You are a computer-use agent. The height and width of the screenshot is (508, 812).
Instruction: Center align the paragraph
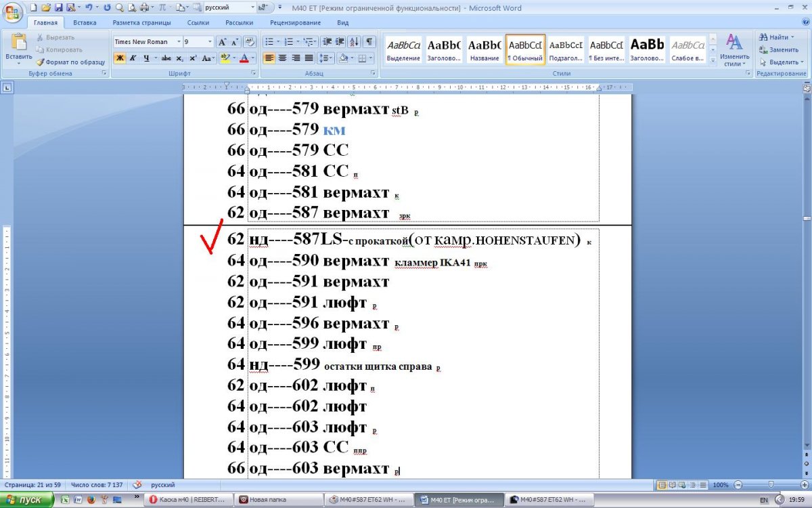tap(282, 58)
